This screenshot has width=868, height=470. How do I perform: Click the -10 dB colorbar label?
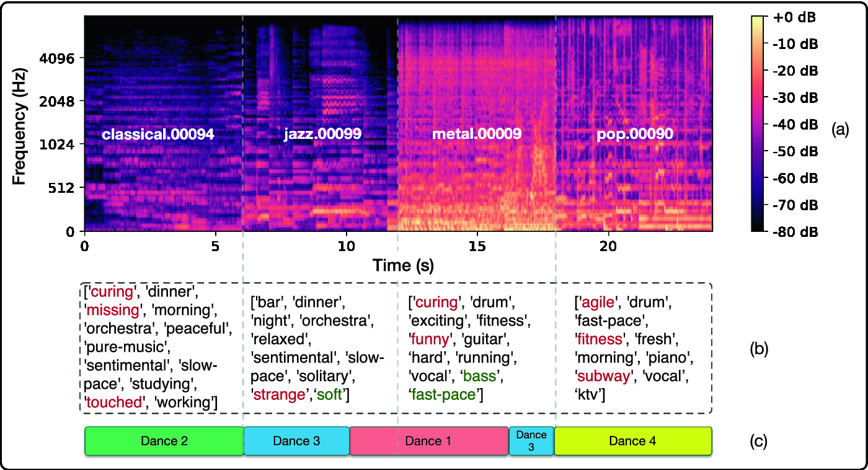coord(795,45)
